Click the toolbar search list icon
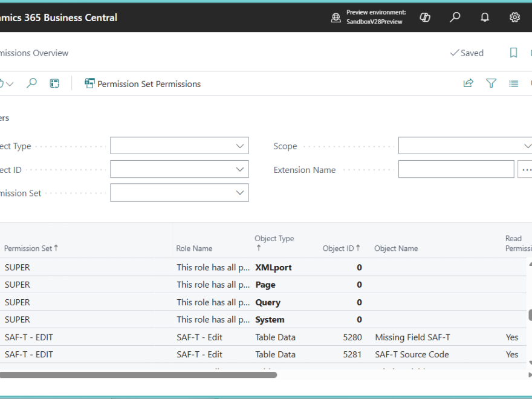Screen dimensions: 532x399 click(x=32, y=83)
